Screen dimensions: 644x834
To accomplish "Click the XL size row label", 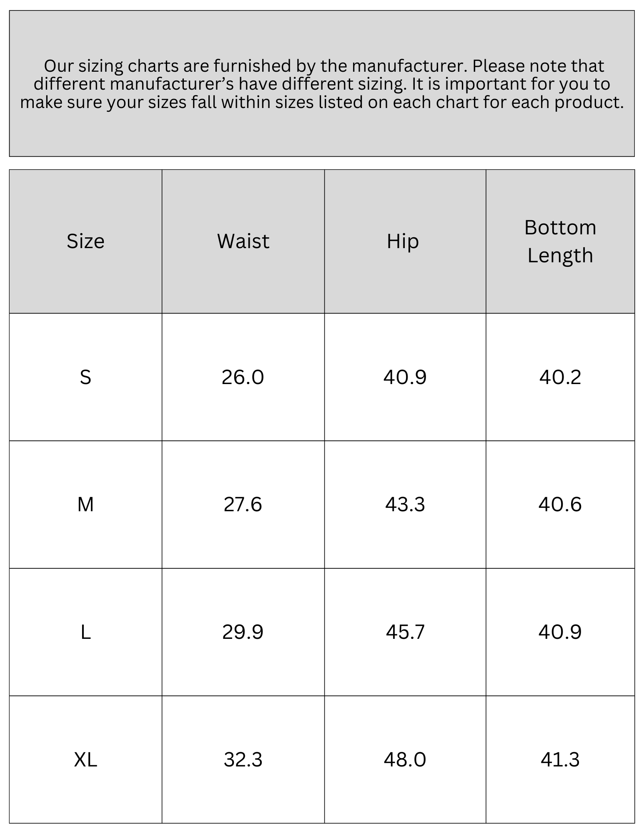I will [x=85, y=759].
